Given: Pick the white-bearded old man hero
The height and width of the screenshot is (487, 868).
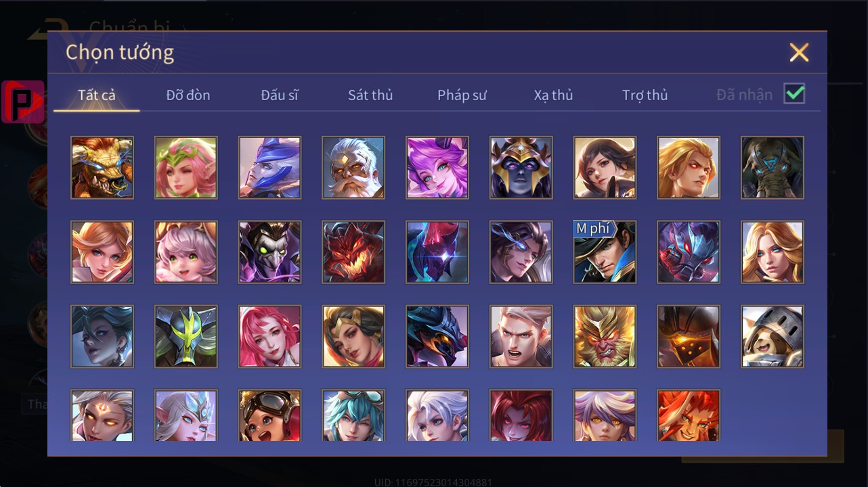Looking at the screenshot, I should [x=353, y=168].
